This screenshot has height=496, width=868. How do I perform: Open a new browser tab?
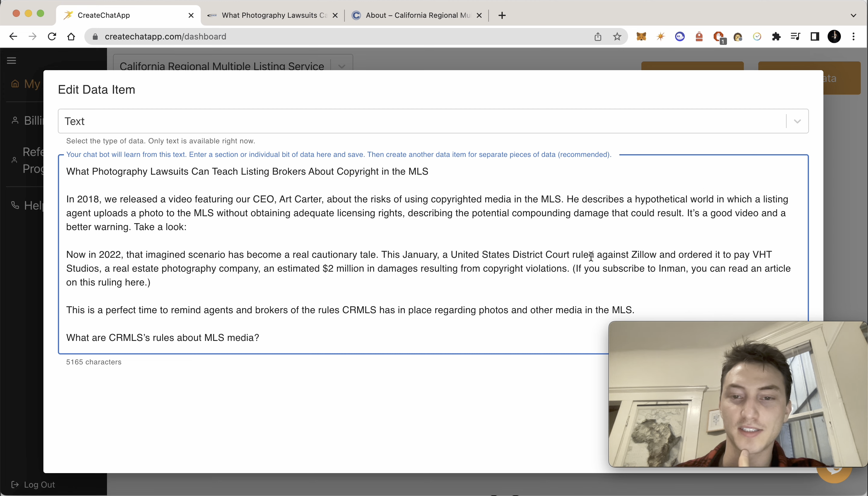(502, 15)
